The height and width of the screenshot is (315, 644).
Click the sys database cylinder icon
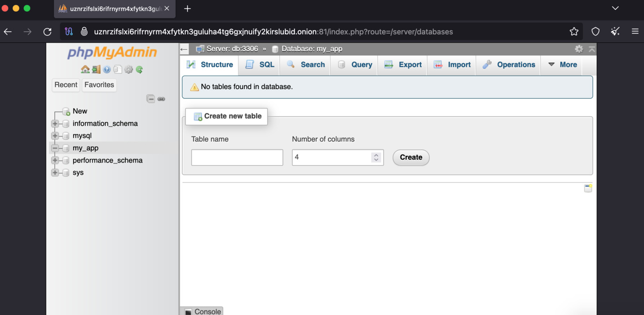tap(66, 173)
